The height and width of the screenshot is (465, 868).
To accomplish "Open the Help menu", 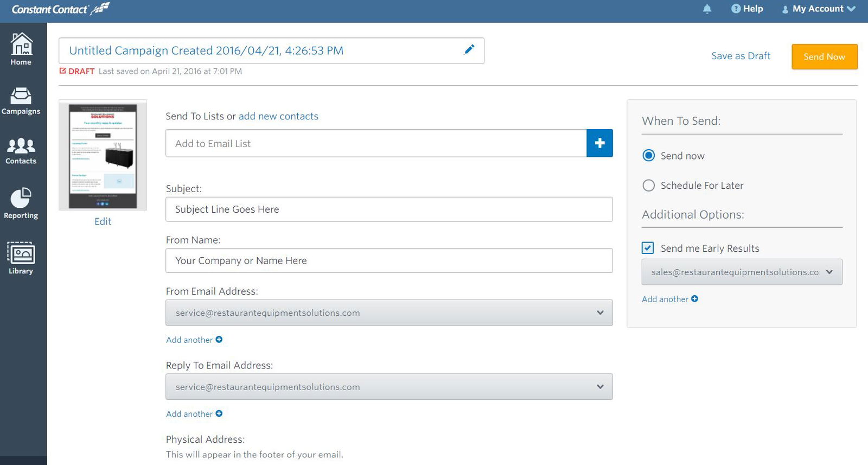I will [x=747, y=9].
